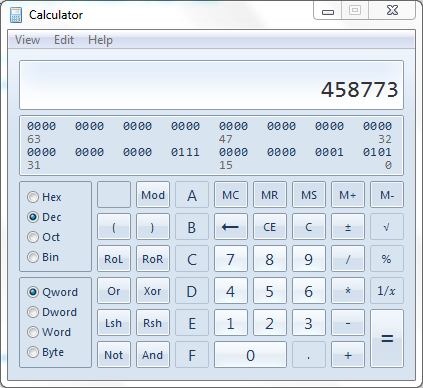Click digit 9 key
423x388 pixels.
click(309, 259)
